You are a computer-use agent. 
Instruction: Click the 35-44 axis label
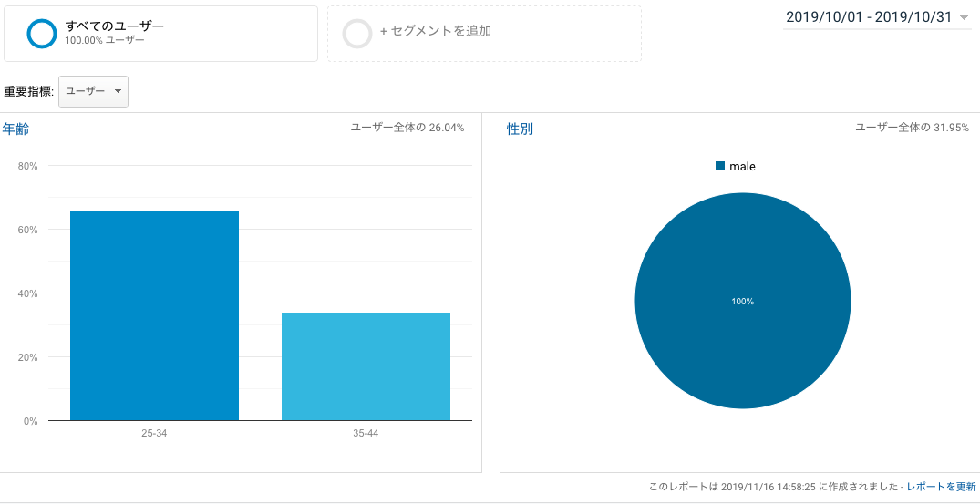tap(366, 434)
